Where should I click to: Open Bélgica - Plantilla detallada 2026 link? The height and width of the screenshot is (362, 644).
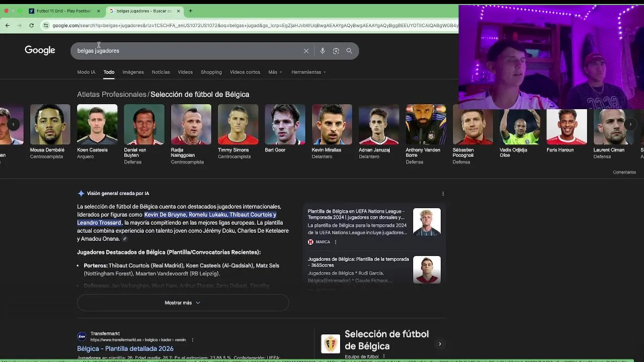tap(125, 348)
